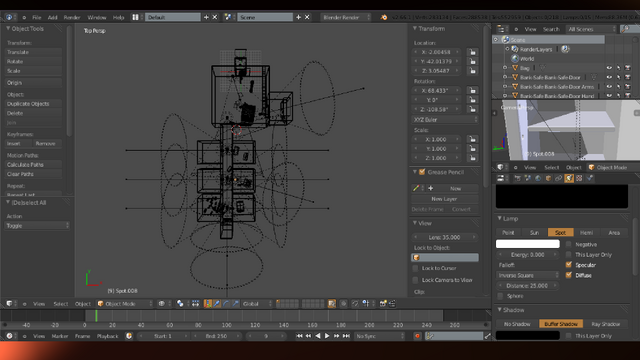640x360 pixels.
Task: Open the Inverse Square falloff dropdown
Action: pyautogui.click(x=527, y=275)
